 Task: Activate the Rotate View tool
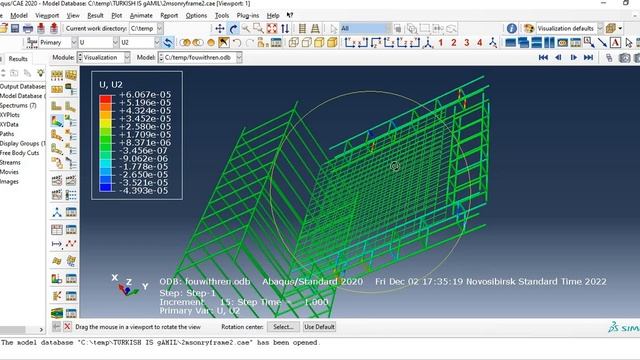point(233,29)
